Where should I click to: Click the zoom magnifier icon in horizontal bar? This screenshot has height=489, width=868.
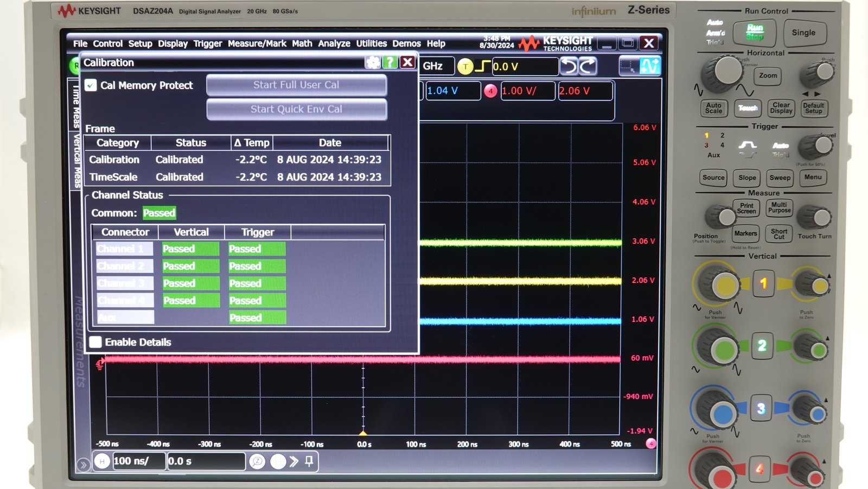click(257, 461)
